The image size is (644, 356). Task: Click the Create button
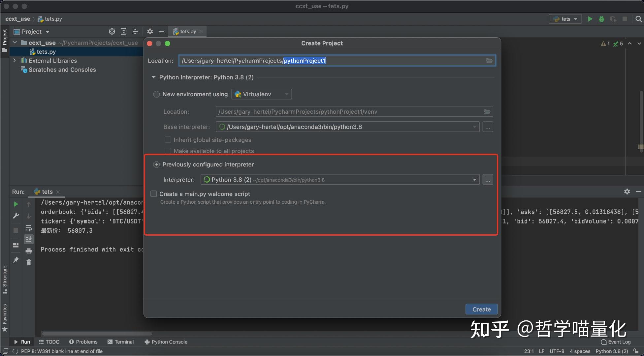coord(481,309)
